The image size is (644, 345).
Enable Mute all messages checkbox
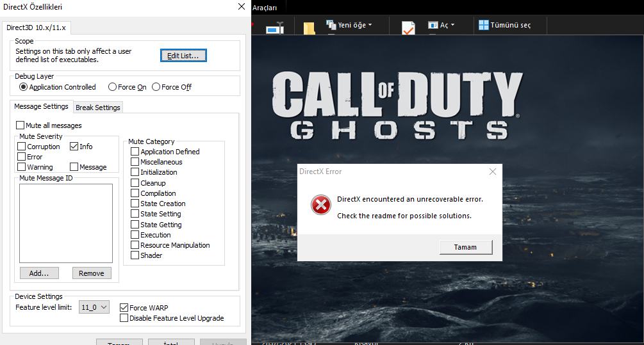[x=20, y=125]
